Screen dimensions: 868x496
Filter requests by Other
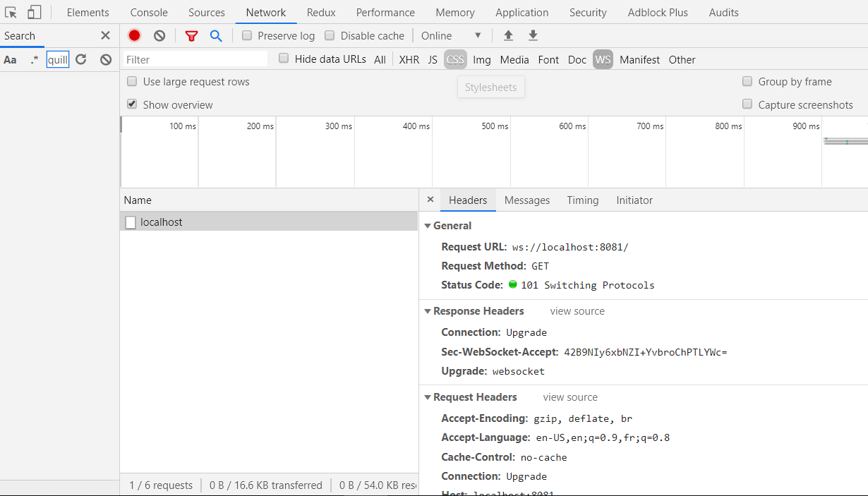682,60
